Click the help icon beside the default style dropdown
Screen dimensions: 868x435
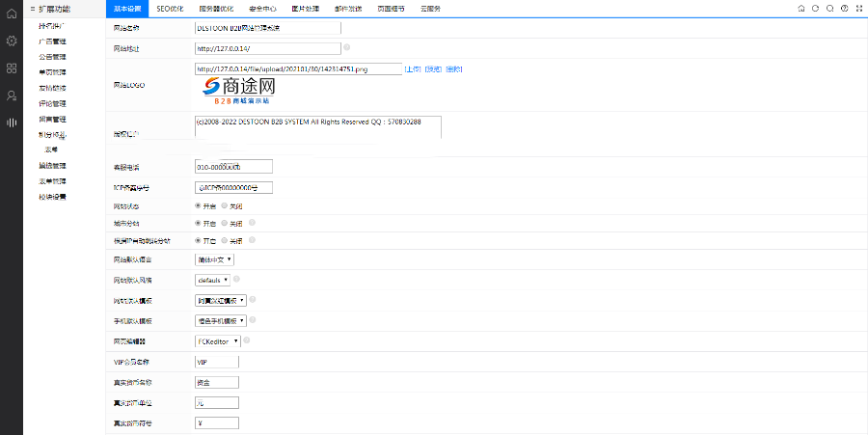(236, 279)
